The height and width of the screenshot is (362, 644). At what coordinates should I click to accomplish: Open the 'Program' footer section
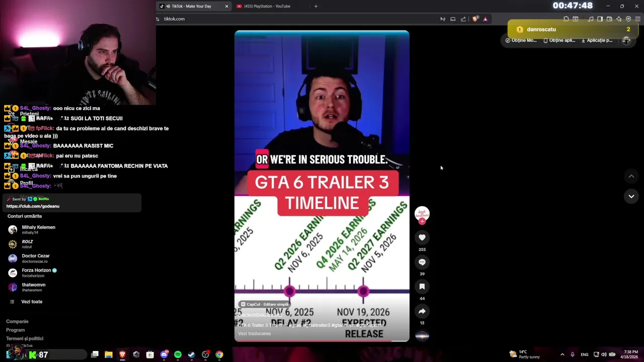(15, 330)
